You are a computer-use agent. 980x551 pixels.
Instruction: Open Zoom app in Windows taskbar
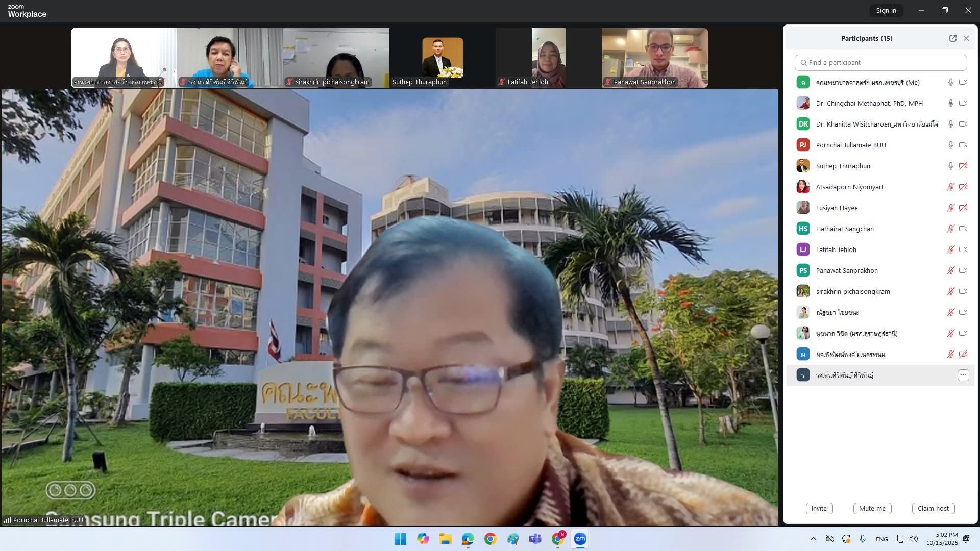[x=580, y=539]
